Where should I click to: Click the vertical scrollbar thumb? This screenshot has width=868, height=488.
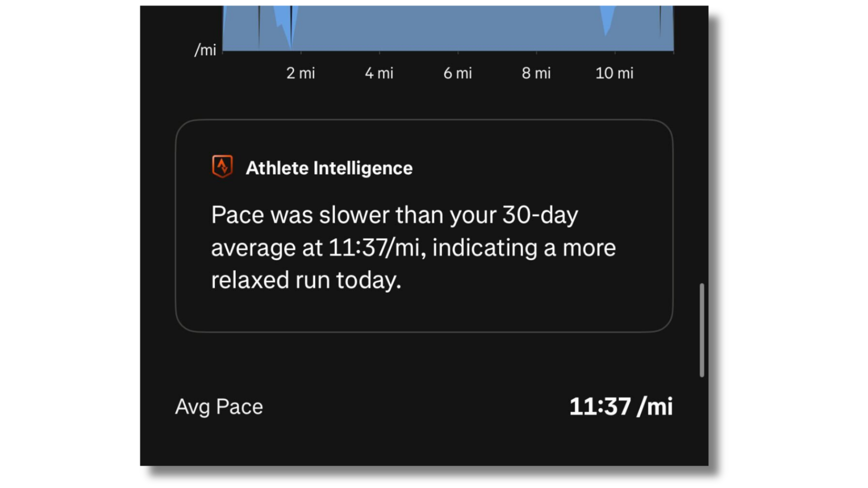point(702,330)
